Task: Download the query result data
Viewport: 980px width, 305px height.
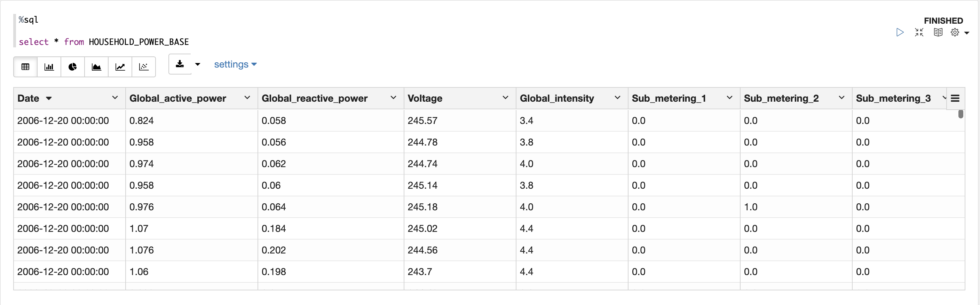Action: (180, 64)
